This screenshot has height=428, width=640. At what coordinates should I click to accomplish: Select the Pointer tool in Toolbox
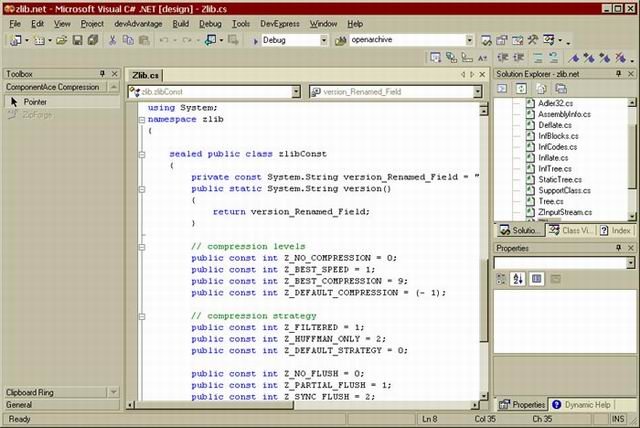(35, 102)
